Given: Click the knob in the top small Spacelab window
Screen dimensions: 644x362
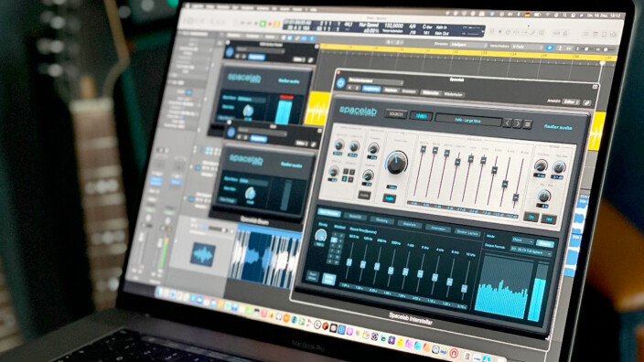Looking at the screenshot, I should tap(248, 111).
